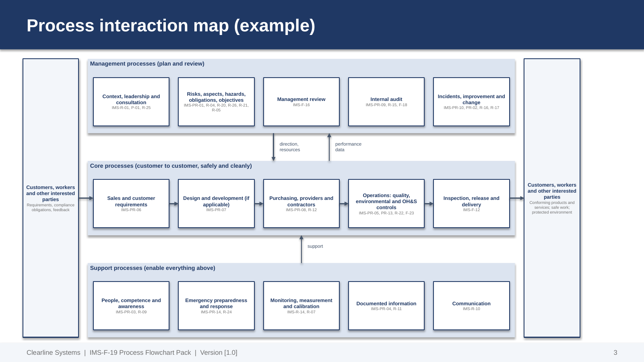Click the 'IMS-PR-01, R-04, R-20' reference text
The width and height of the screenshot is (644, 362).
(x=216, y=107)
